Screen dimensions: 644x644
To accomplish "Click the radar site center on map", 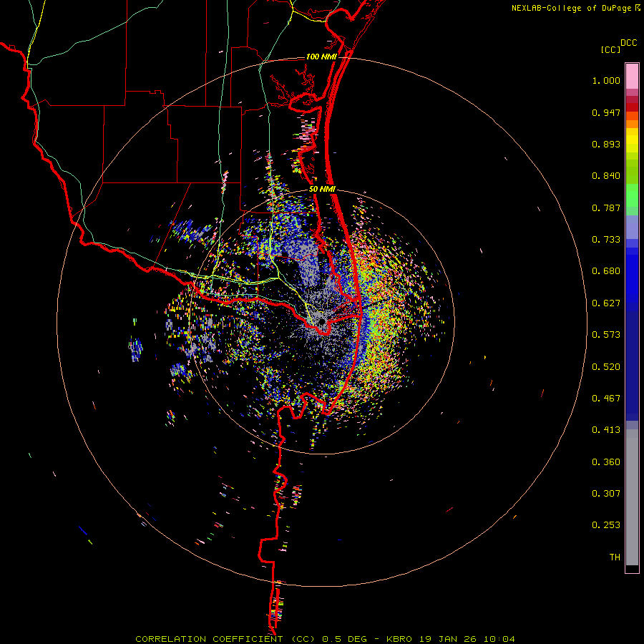I will [x=321, y=321].
